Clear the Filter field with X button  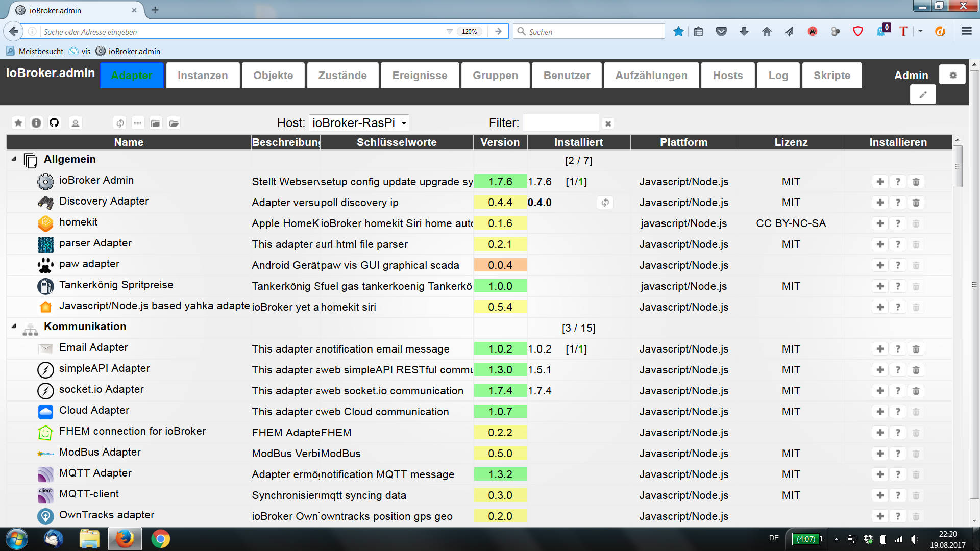coord(608,123)
